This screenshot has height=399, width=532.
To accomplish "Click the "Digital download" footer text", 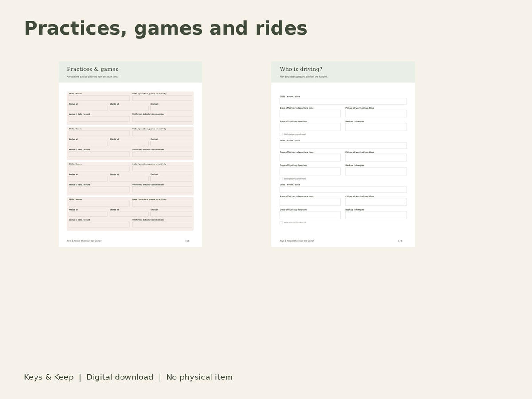I will [x=120, y=377].
